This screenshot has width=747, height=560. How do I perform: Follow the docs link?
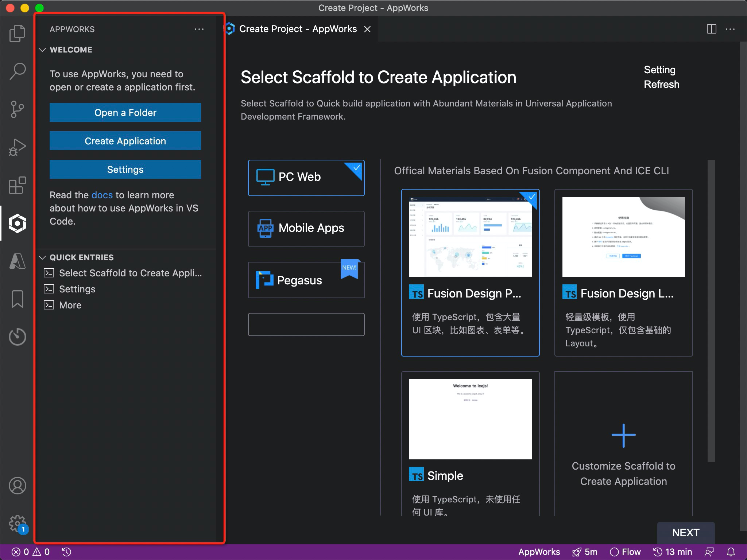coord(102,195)
